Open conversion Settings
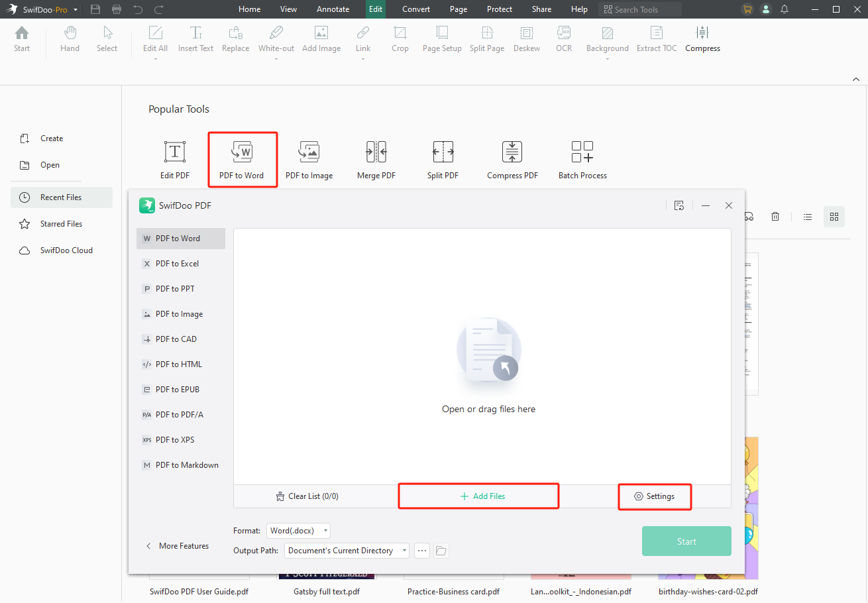 pyautogui.click(x=655, y=496)
